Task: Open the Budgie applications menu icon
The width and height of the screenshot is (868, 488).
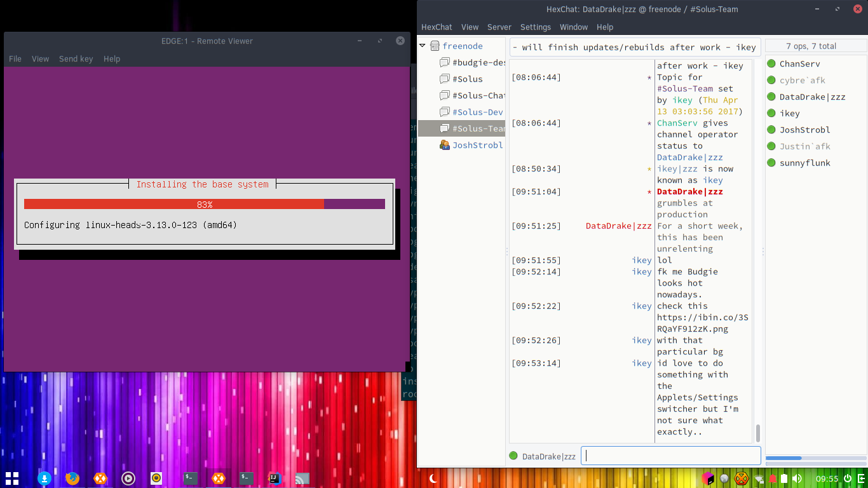Action: (x=12, y=478)
